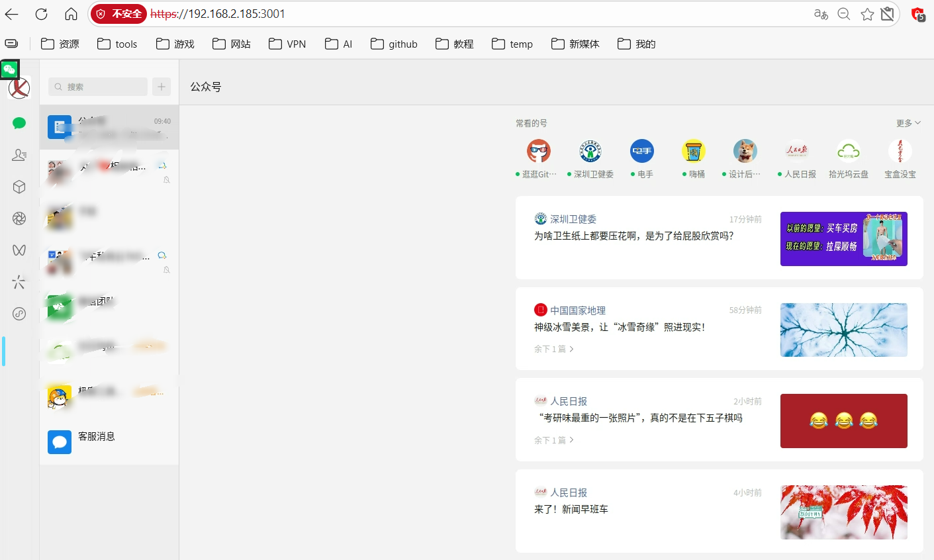Click the cube favorites icon in sidebar
Viewport: 934px width, 560px height.
(19, 187)
